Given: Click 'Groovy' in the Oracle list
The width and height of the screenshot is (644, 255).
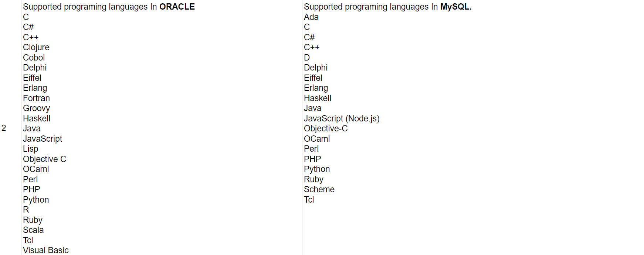Looking at the screenshot, I should [x=36, y=108].
